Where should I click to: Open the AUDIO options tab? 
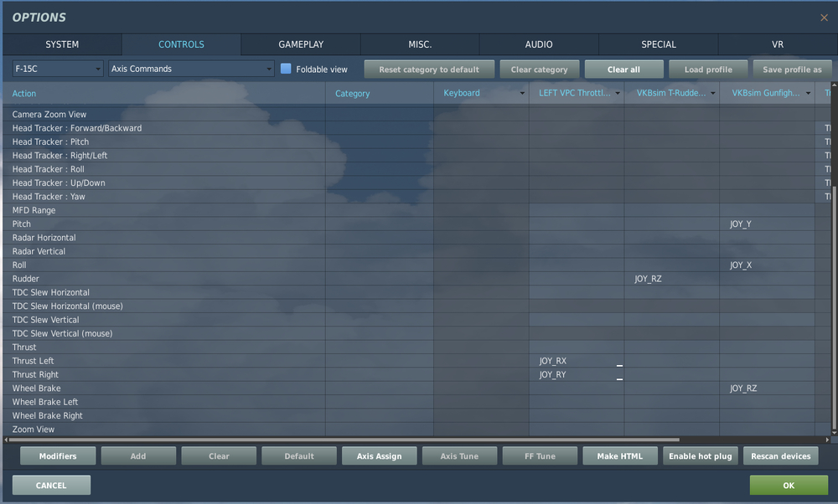(x=539, y=44)
